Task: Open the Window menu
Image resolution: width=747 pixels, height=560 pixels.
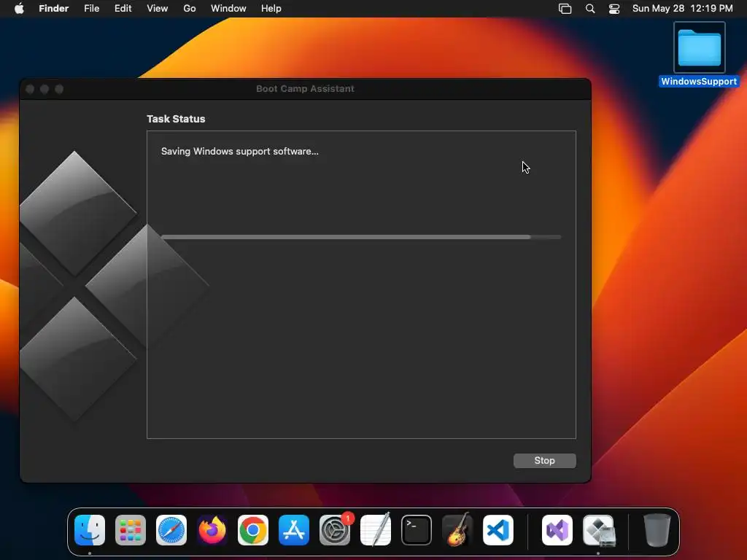Action: [x=228, y=9]
